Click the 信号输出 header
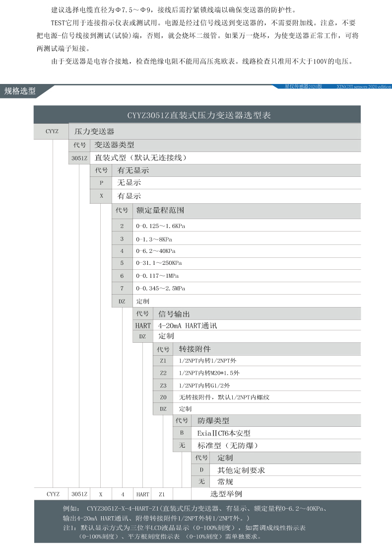This screenshot has width=392, height=548. 174,314
